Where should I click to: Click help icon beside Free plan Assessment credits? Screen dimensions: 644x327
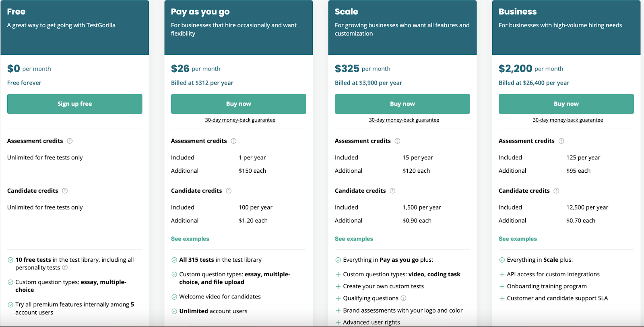[x=70, y=141]
